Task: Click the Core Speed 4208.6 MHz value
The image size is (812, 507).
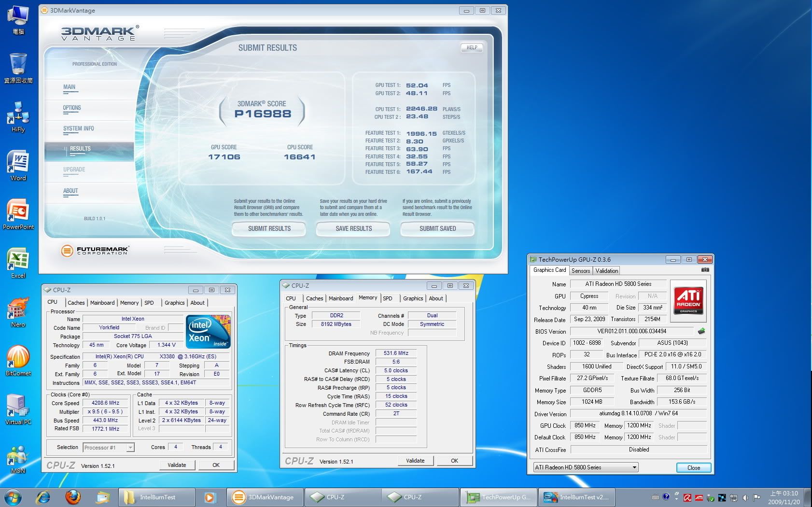Action: click(106, 403)
